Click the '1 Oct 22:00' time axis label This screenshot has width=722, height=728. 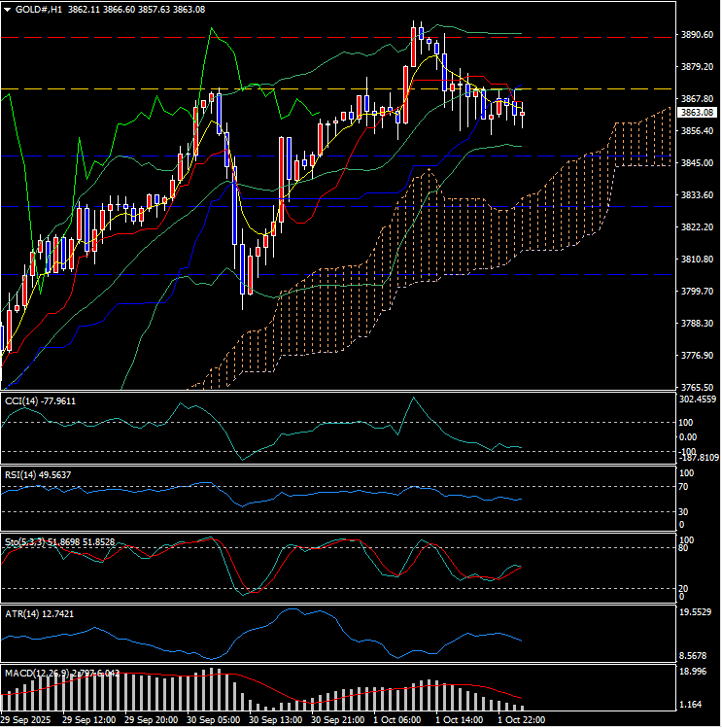point(520,720)
